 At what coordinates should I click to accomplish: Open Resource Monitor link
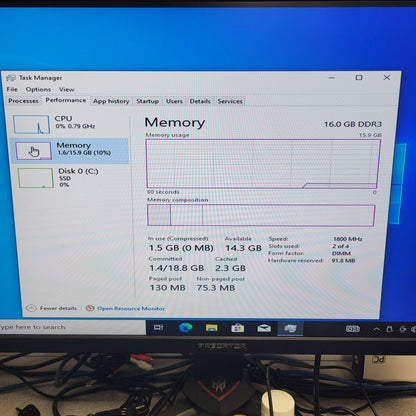pos(131,308)
